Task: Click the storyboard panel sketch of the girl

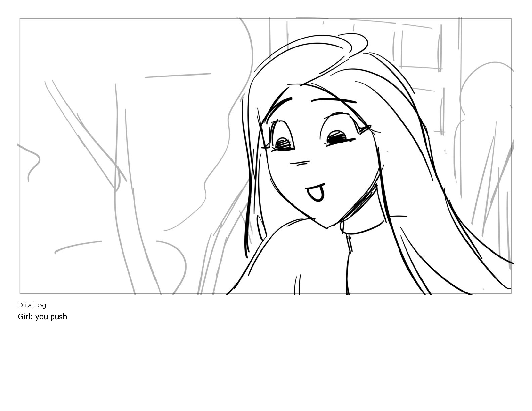Action: [x=266, y=156]
